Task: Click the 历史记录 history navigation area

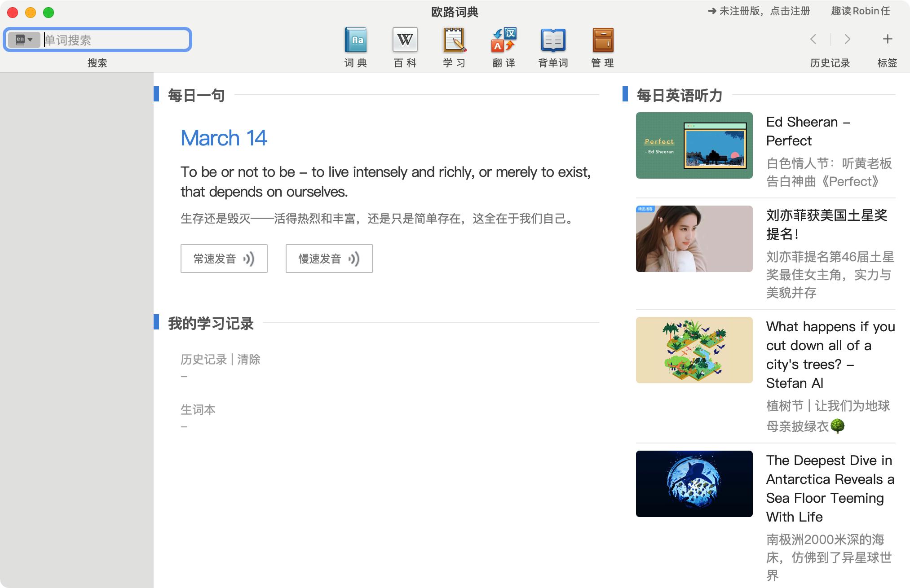Action: [829, 63]
